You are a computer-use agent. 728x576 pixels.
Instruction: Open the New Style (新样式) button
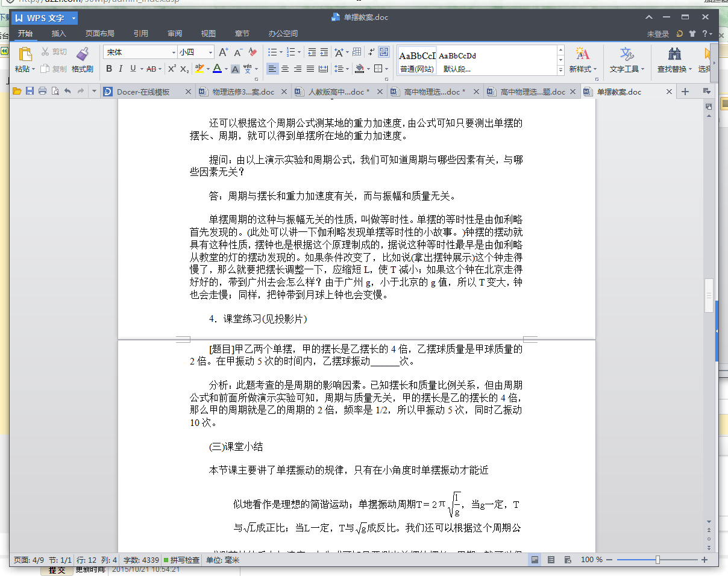[583, 60]
